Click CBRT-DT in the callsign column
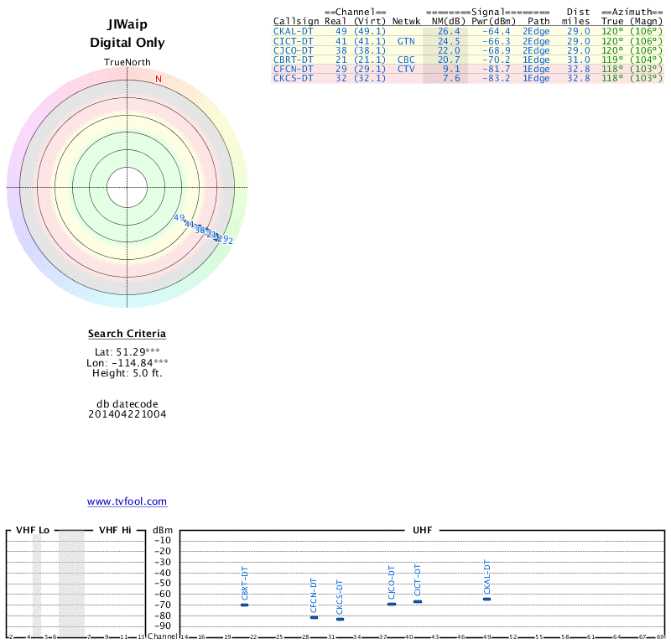The width and height of the screenshot is (671, 644). tap(293, 60)
